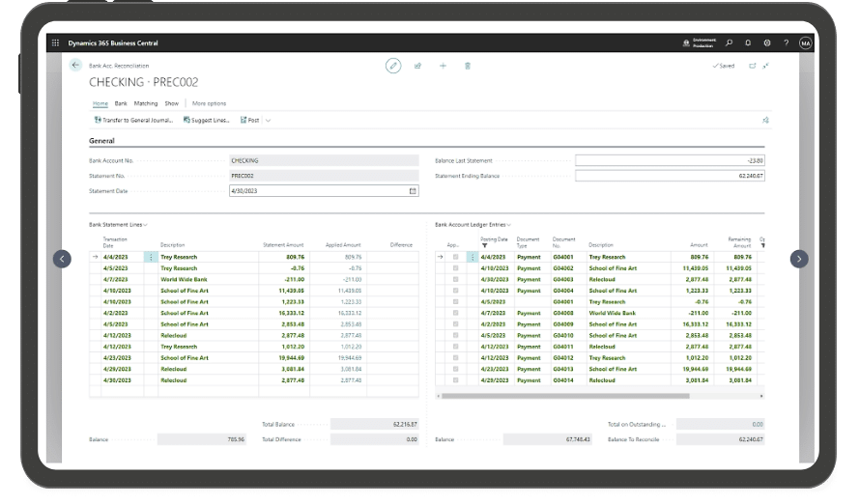Open the app launcher waffle icon
The height and width of the screenshot is (504, 860).
pos(55,42)
